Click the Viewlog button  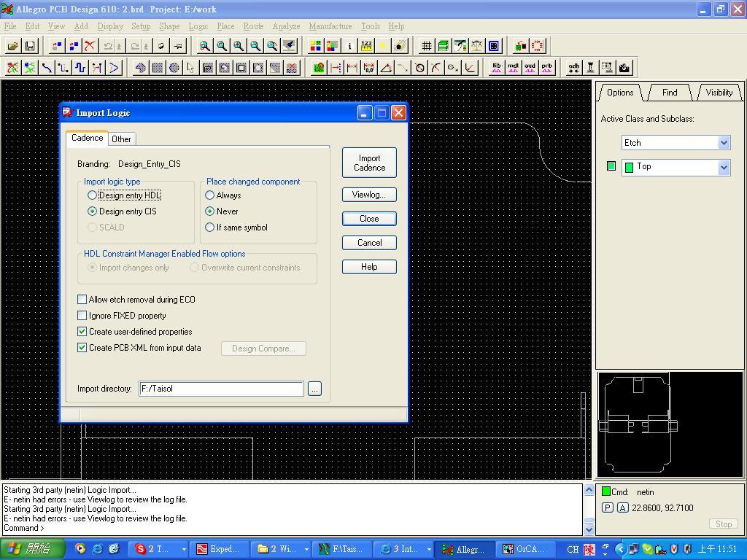tap(369, 195)
